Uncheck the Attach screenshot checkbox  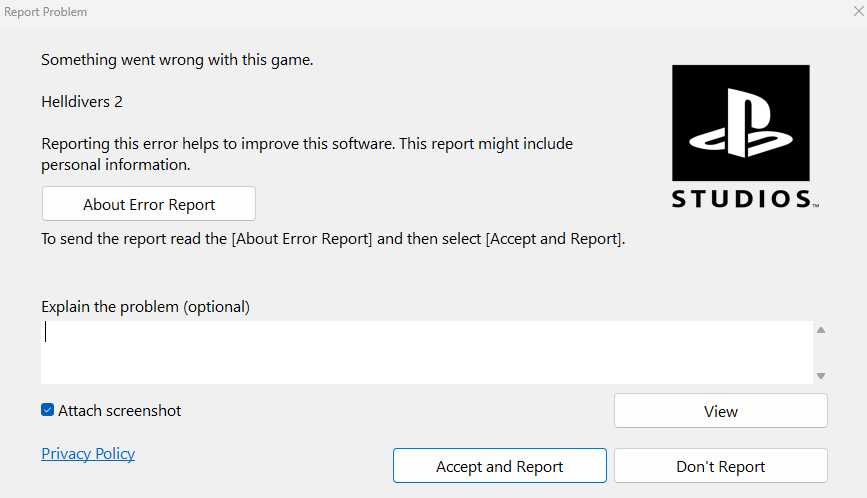click(48, 410)
